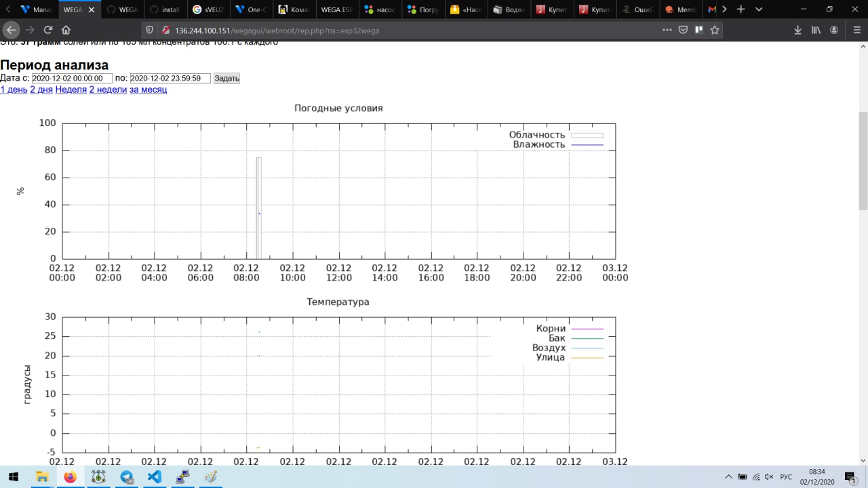Open File Explorer from the taskbar

[42, 476]
